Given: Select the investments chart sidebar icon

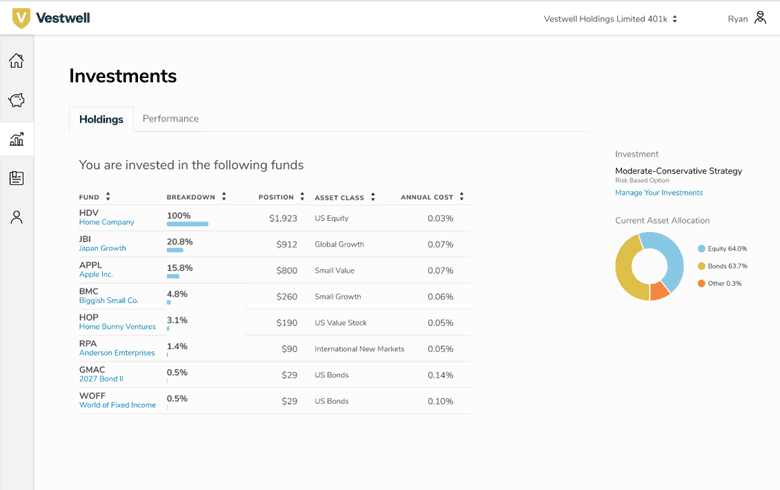Looking at the screenshot, I should click(x=16, y=139).
